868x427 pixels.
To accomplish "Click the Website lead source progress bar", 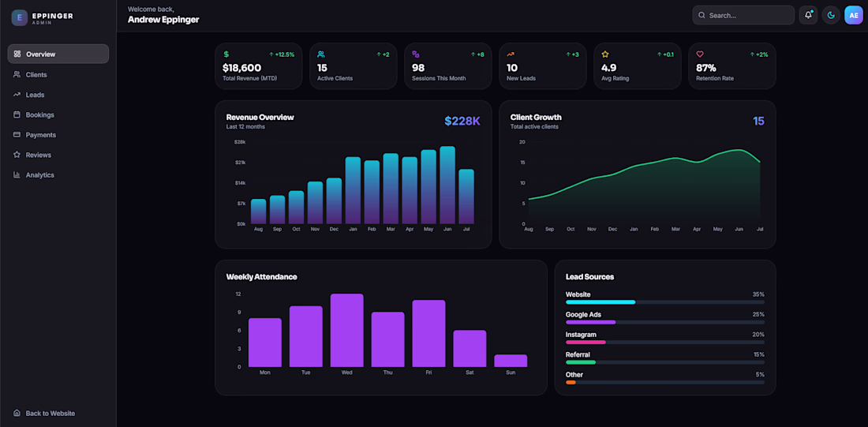I will pos(665,302).
